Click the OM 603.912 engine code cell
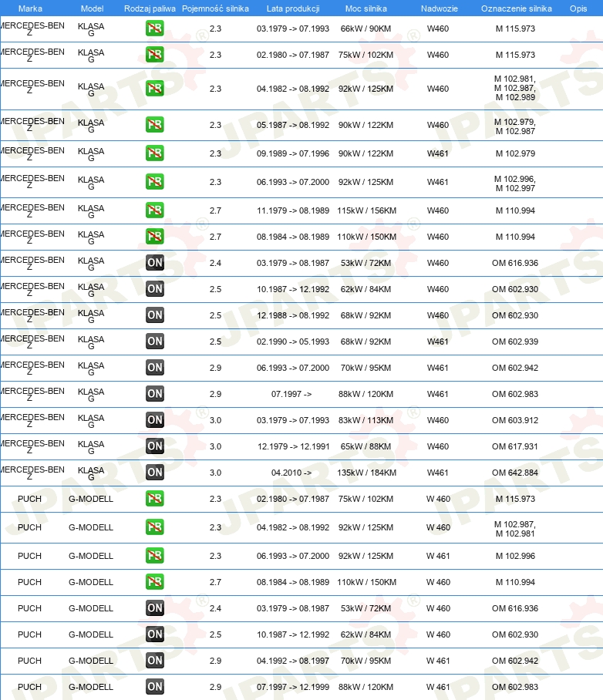Viewport: 603px width, 700px height. point(515,420)
